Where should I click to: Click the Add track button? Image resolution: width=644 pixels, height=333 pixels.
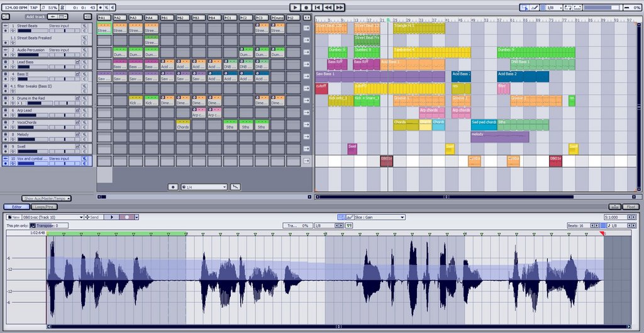35,17
